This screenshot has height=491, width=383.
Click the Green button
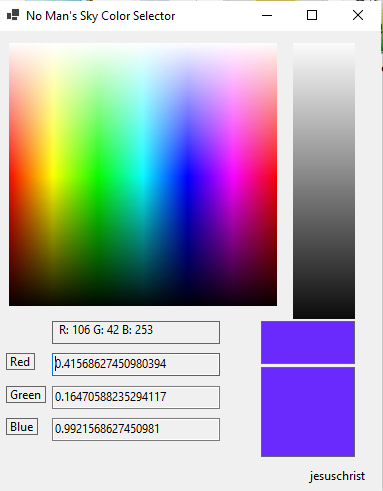point(26,395)
